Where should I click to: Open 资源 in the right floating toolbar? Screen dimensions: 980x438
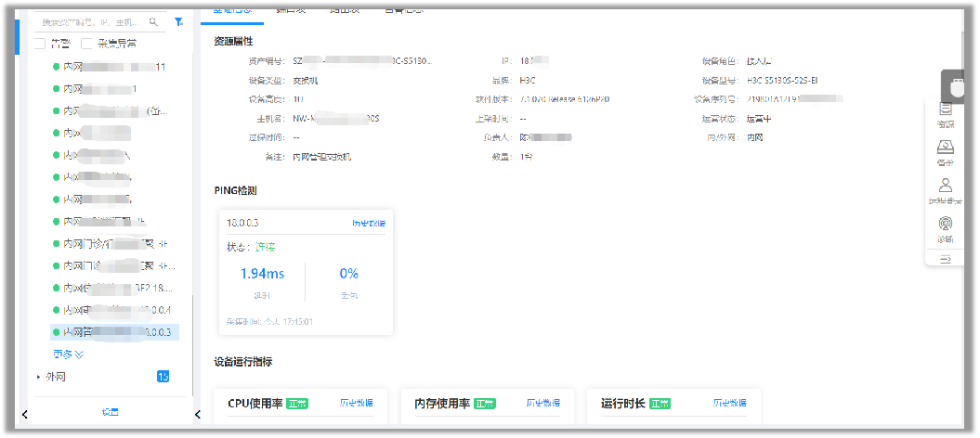pos(945,115)
